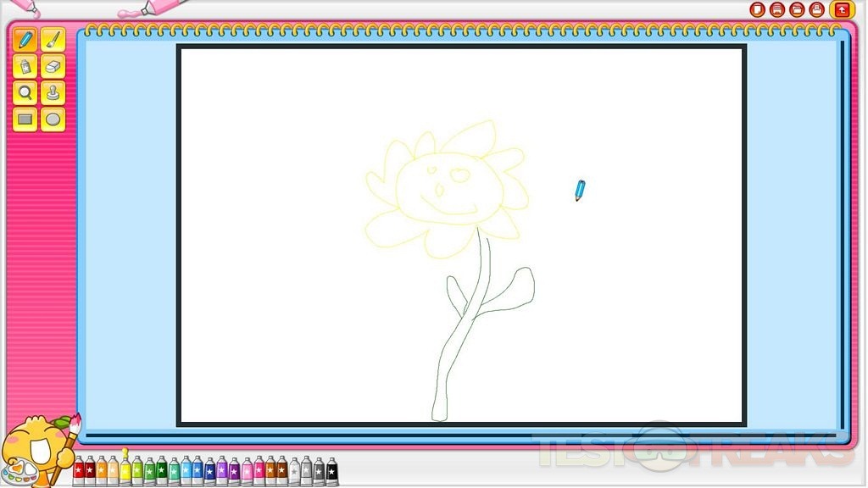The height and width of the screenshot is (488, 868).
Task: Select the pencil drawing tool
Action: 25,40
